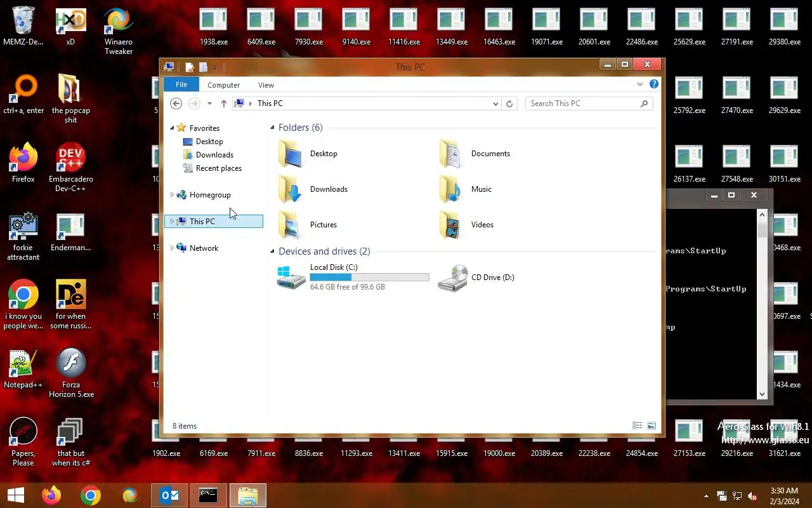Open the taskbar clock showing 3:30 AM
812x508 pixels.
pos(784,496)
